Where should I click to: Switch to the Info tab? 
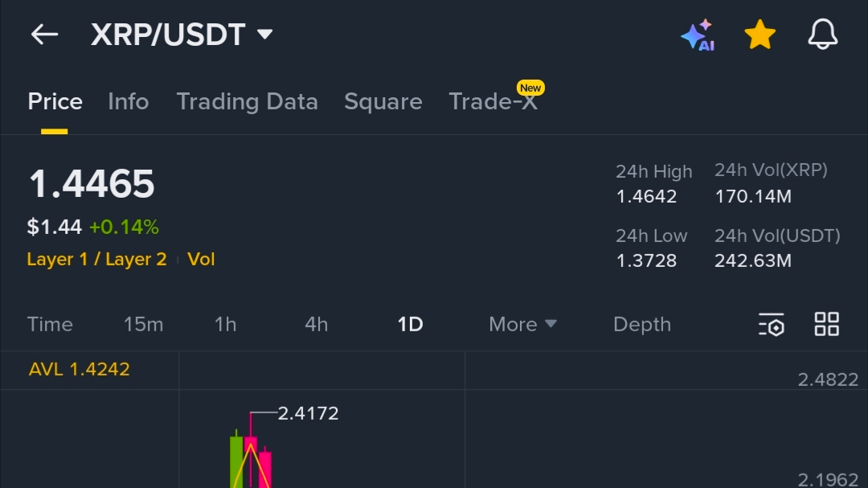(x=129, y=101)
